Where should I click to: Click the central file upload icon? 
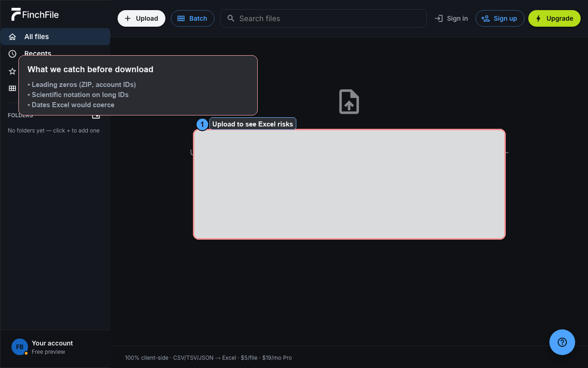[349, 102]
